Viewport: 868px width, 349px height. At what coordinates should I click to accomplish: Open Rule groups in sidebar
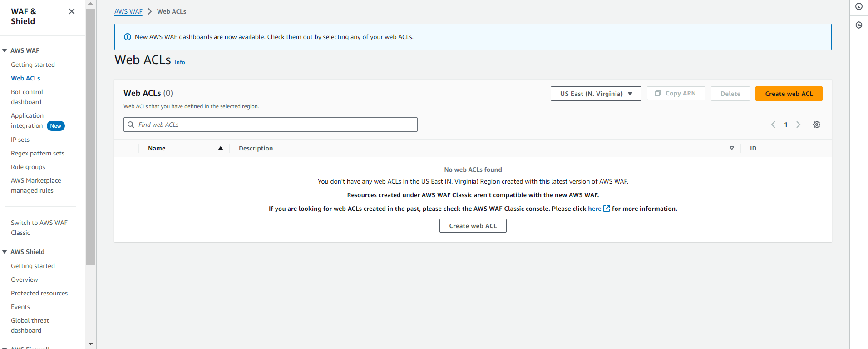click(28, 167)
